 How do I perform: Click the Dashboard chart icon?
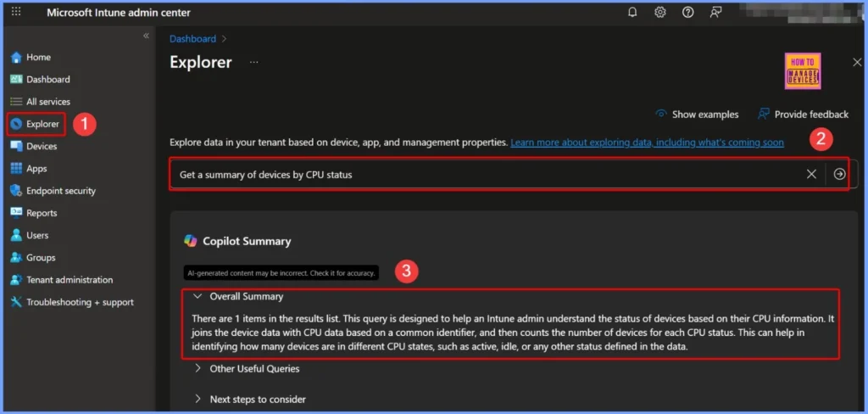point(16,79)
